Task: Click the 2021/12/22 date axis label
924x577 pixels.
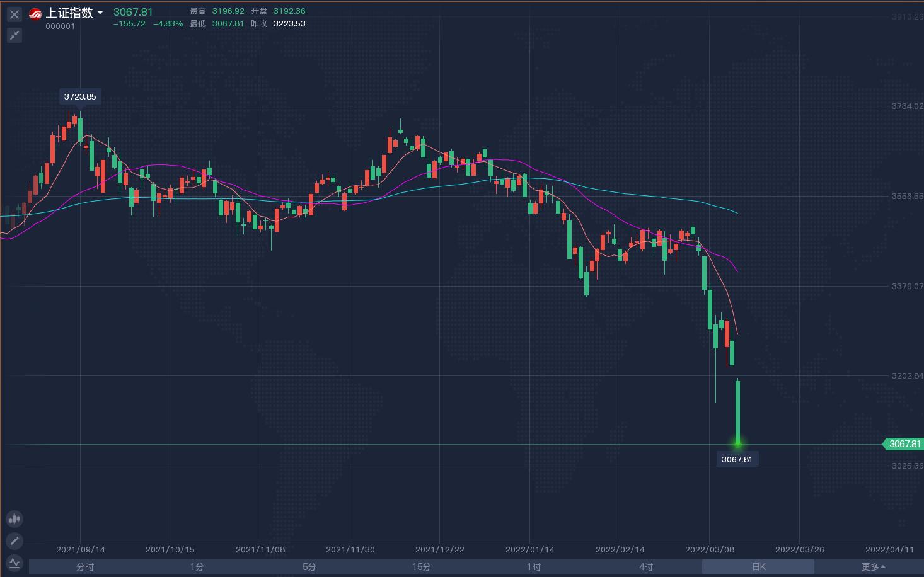Action: 440,549
